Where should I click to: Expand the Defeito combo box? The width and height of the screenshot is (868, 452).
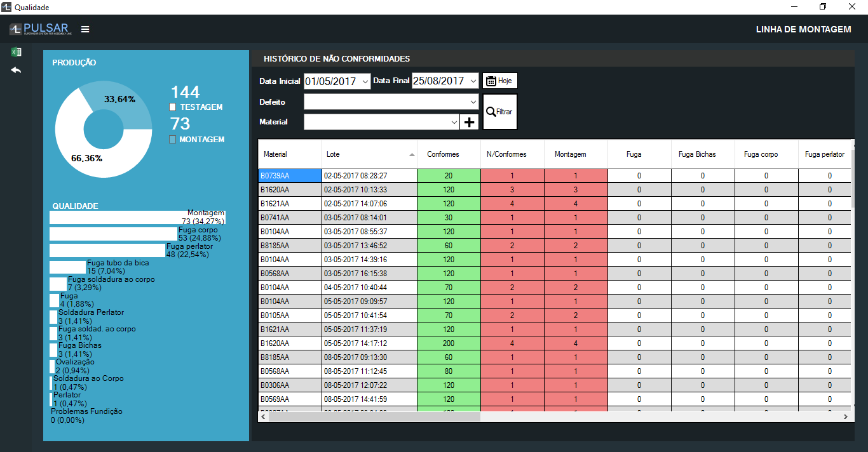[473, 102]
